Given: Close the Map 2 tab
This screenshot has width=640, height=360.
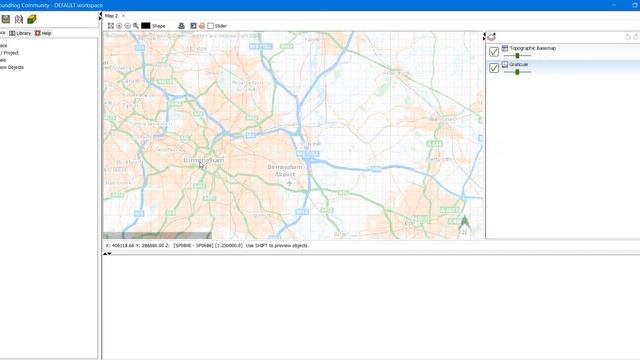Looking at the screenshot, I should (123, 16).
